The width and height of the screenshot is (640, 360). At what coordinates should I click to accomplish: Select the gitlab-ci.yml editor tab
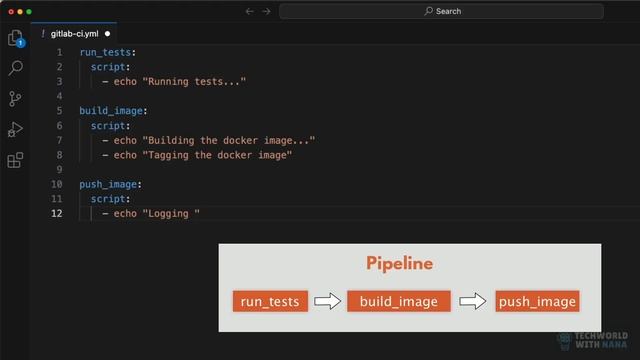click(x=74, y=34)
